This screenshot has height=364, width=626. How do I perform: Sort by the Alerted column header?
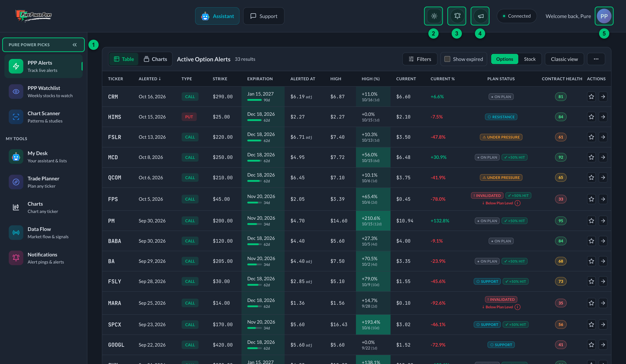click(x=150, y=79)
